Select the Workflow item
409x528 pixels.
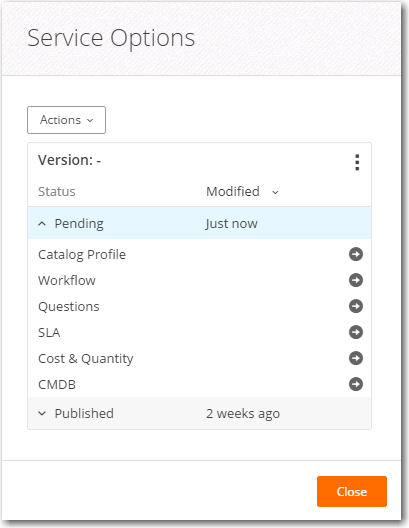tap(67, 280)
